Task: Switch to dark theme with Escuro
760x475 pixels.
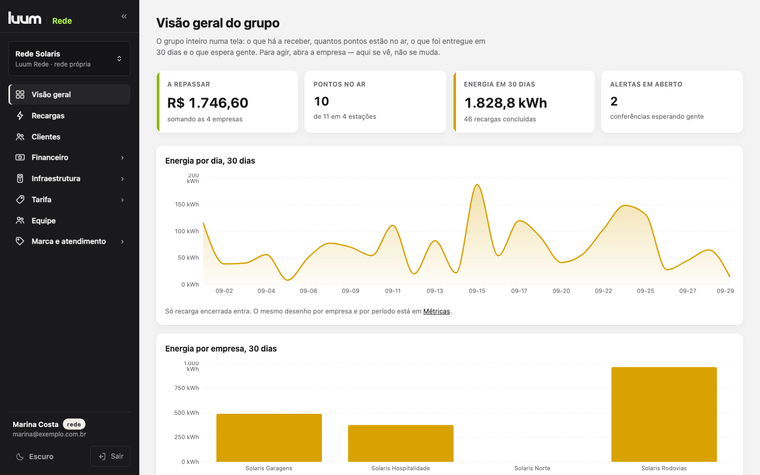Action: pos(35,457)
